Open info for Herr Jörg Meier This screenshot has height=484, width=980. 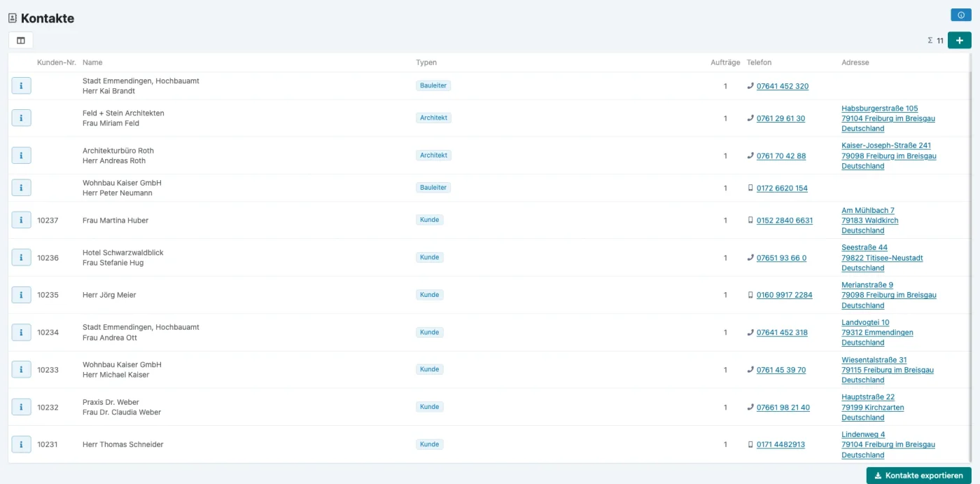tap(21, 295)
